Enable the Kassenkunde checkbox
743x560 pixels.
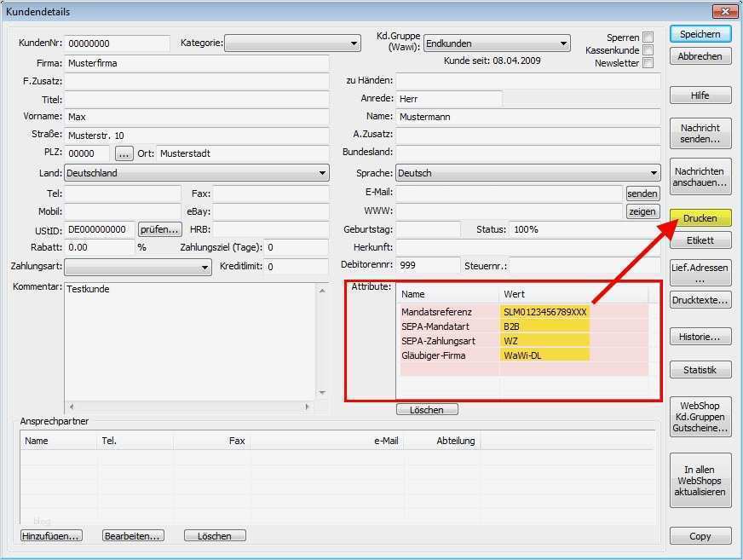(x=648, y=49)
